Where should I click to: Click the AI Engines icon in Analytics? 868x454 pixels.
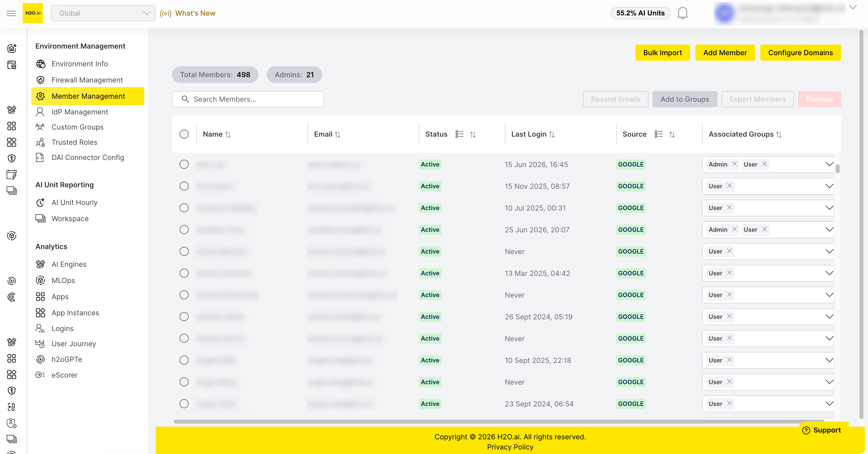(x=40, y=264)
